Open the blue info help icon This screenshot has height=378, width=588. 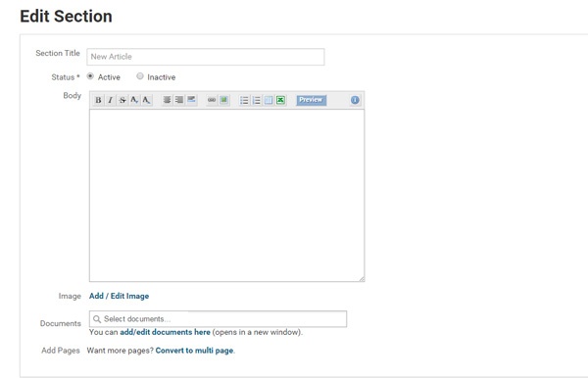(x=355, y=100)
